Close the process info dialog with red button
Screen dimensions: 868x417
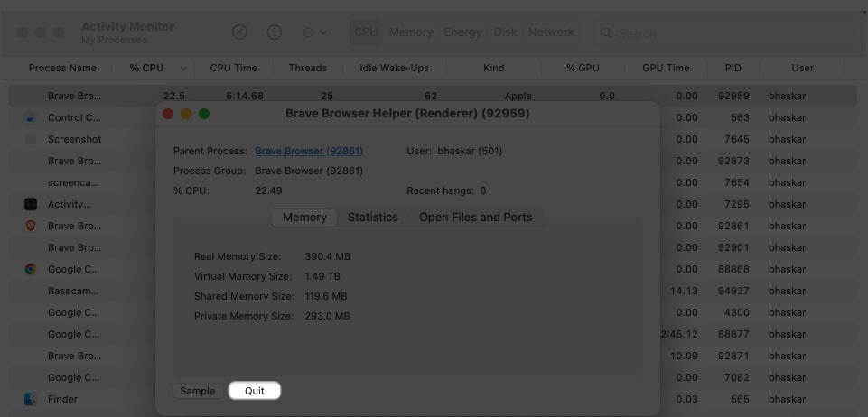[168, 114]
